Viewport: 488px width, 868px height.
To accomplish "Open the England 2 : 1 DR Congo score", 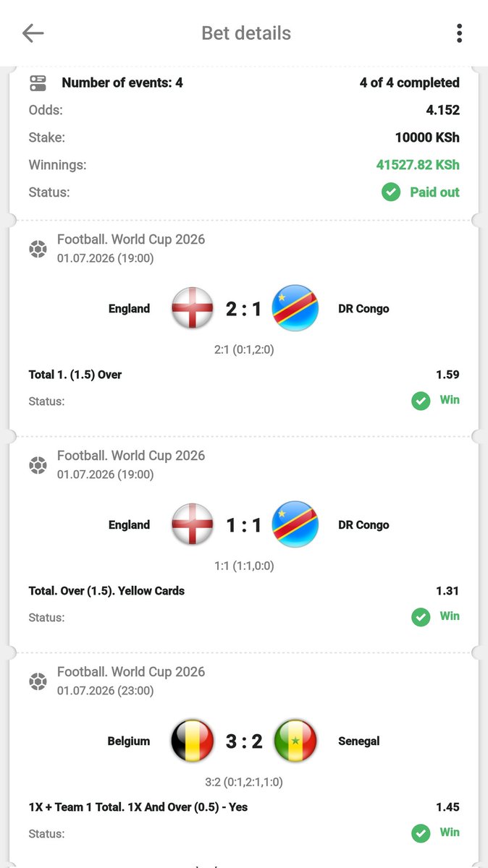I will (244, 309).
